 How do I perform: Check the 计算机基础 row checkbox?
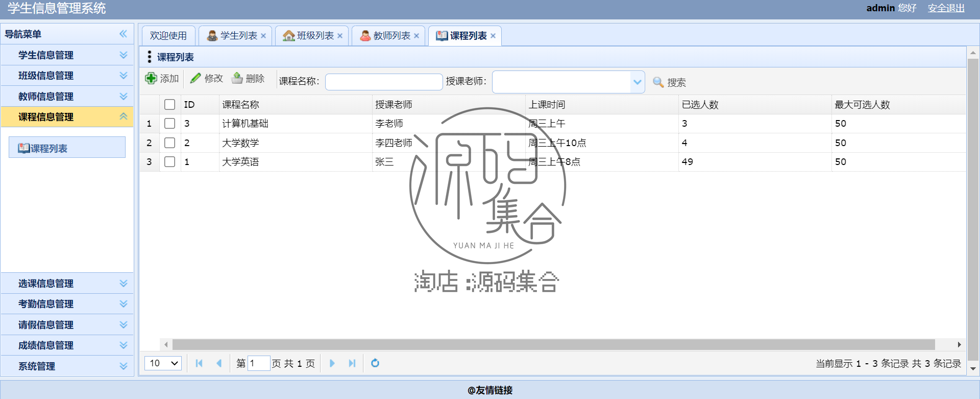click(x=170, y=124)
